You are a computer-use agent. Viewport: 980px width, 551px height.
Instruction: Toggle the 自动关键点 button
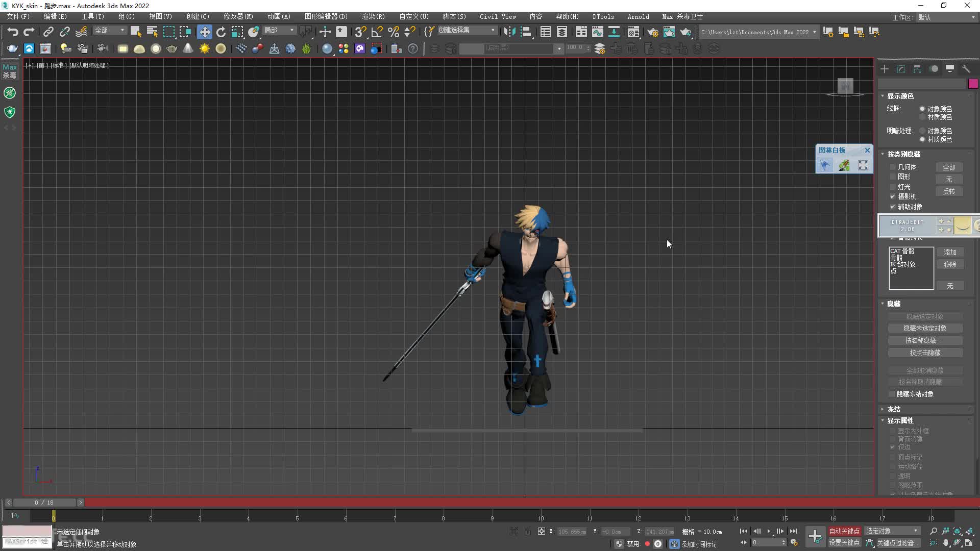coord(844,531)
